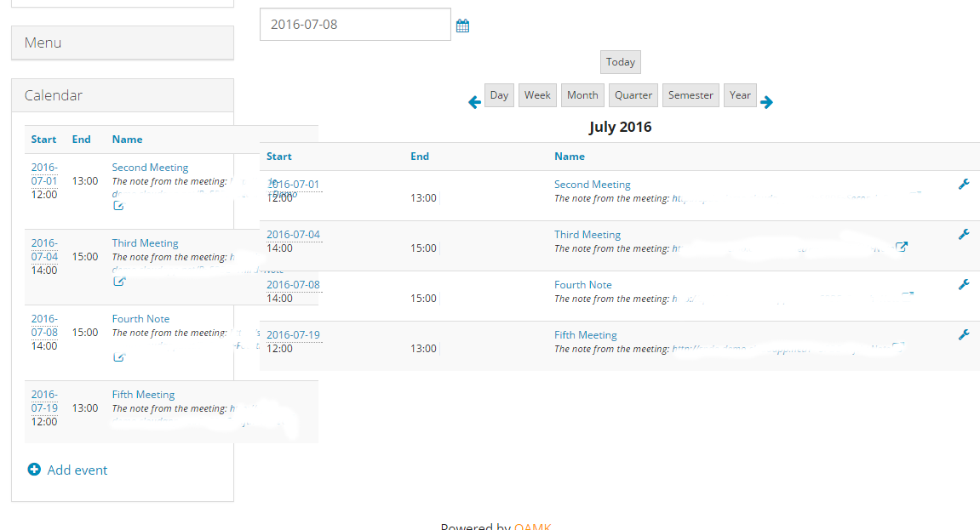This screenshot has width=980, height=530.
Task: Open Fourth Note in main table
Action: [582, 285]
